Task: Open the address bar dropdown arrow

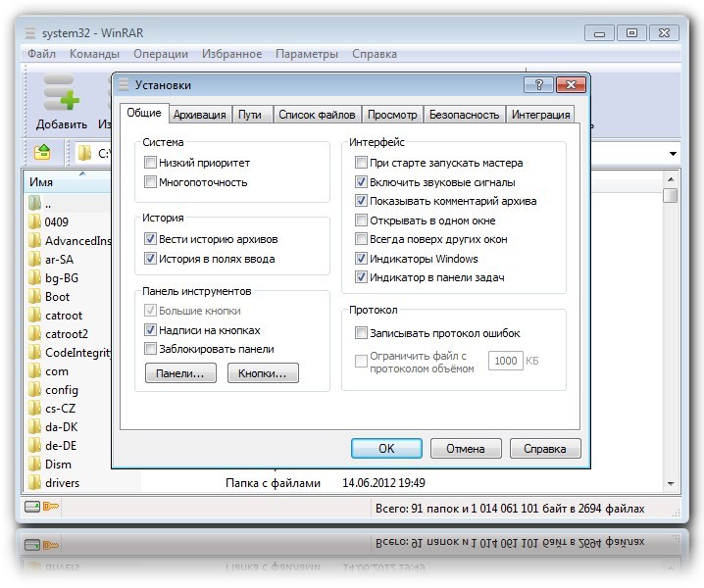Action: [673, 154]
